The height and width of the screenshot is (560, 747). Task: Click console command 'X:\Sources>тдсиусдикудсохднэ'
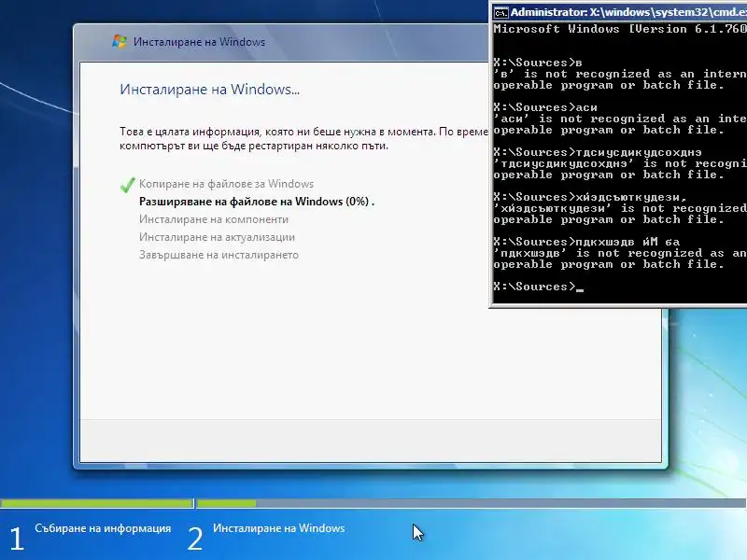(x=598, y=152)
